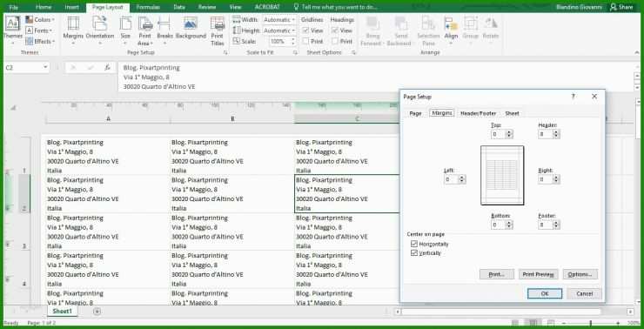Open Page Setup help question mark
Image resolution: width=644 pixels, height=329 pixels.
click(574, 97)
